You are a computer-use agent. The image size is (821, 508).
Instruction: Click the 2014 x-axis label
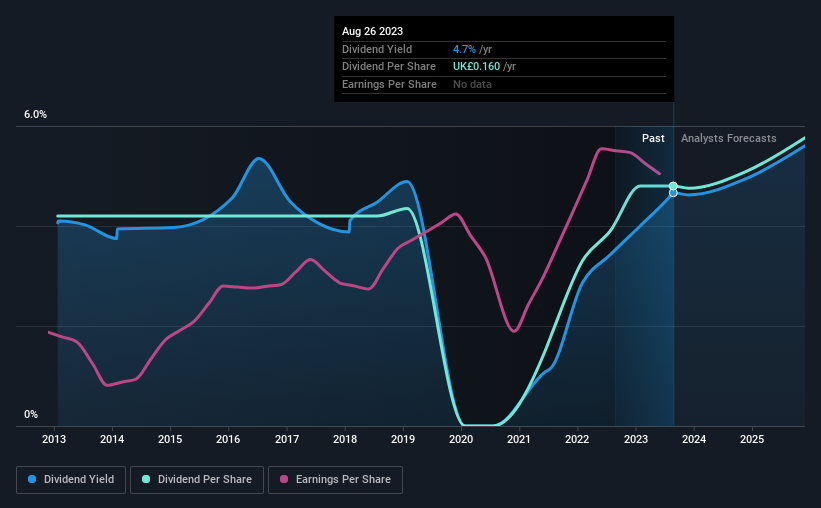[112, 439]
